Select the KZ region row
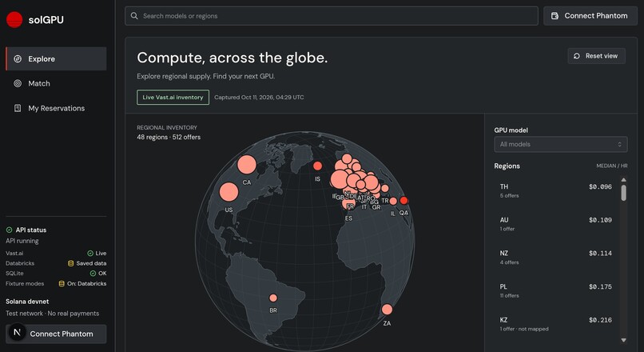This screenshot has width=644, height=352. tap(555, 324)
